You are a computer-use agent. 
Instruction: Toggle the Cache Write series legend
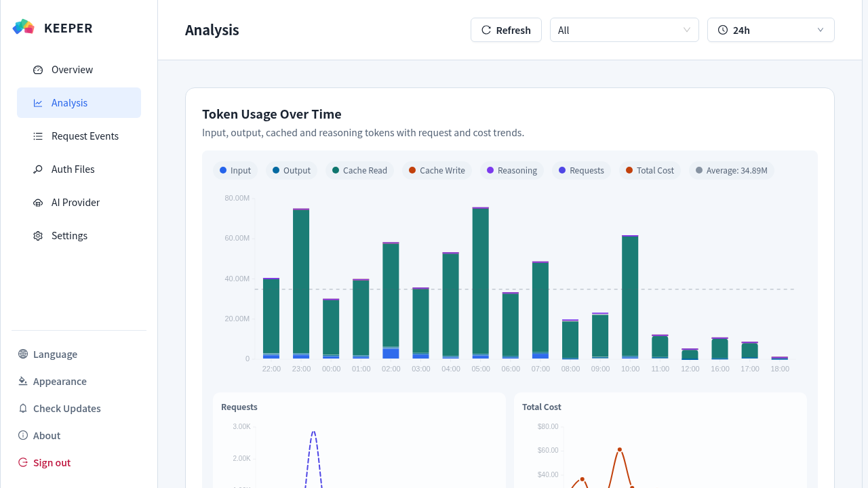click(x=437, y=170)
